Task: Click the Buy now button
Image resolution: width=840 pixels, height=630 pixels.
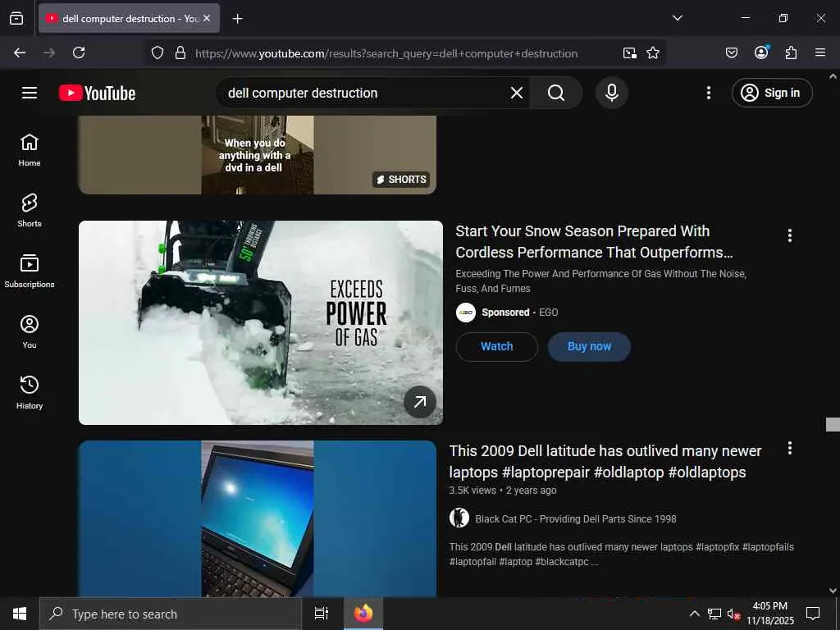Action: pos(589,347)
